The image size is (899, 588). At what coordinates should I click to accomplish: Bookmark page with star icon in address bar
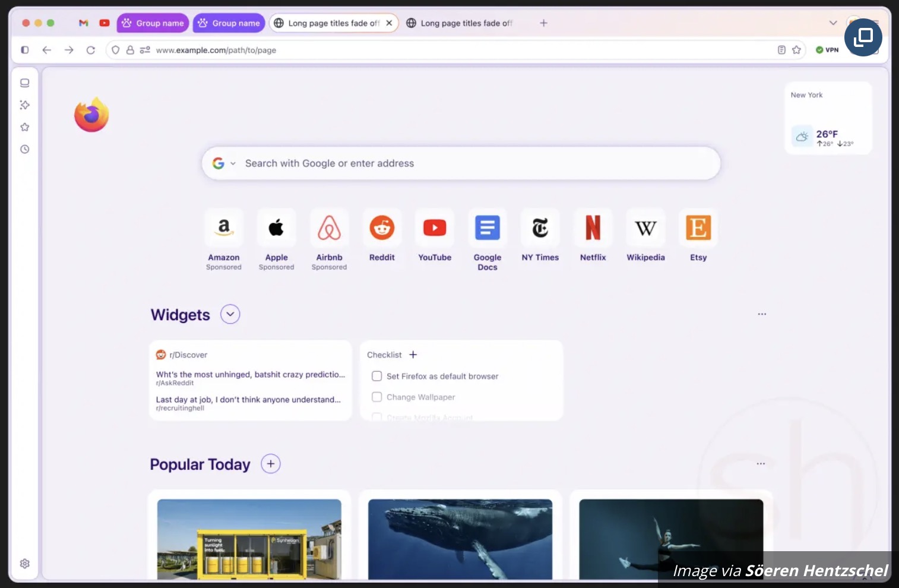pyautogui.click(x=796, y=50)
